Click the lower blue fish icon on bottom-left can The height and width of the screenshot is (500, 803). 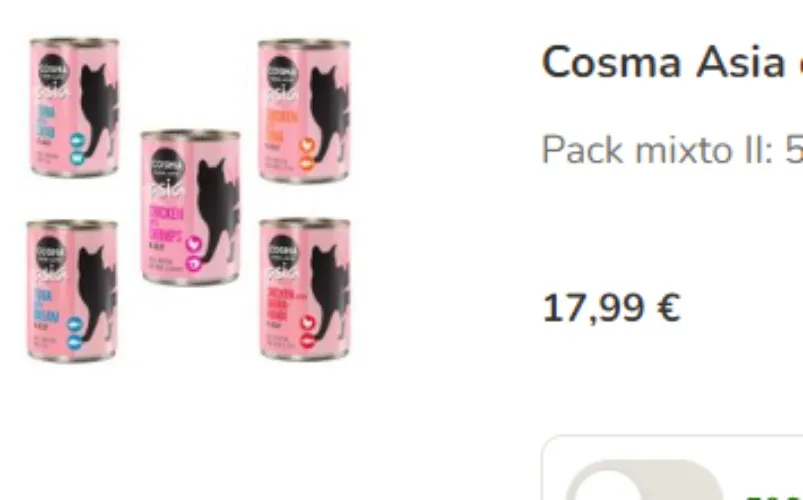75,342
